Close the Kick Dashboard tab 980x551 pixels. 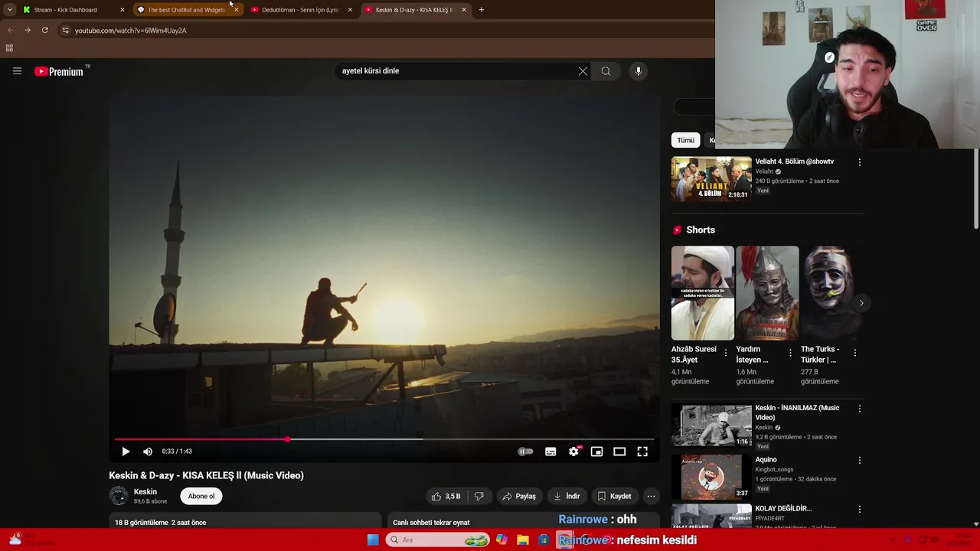pyautogui.click(x=122, y=10)
